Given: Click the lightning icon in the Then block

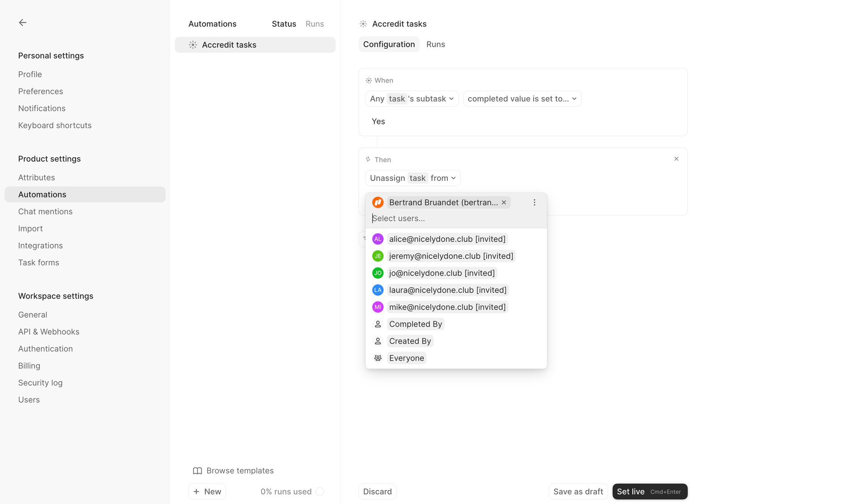Looking at the screenshot, I should point(368,159).
